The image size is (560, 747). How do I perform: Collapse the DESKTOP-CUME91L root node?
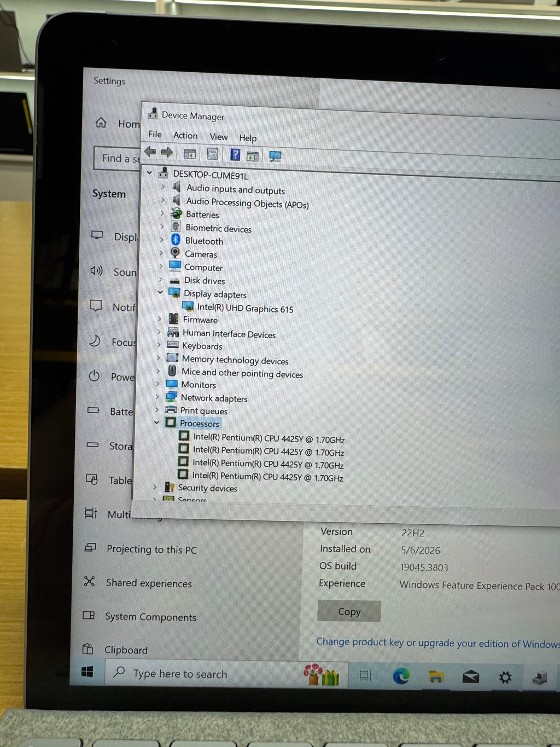pyautogui.click(x=149, y=173)
